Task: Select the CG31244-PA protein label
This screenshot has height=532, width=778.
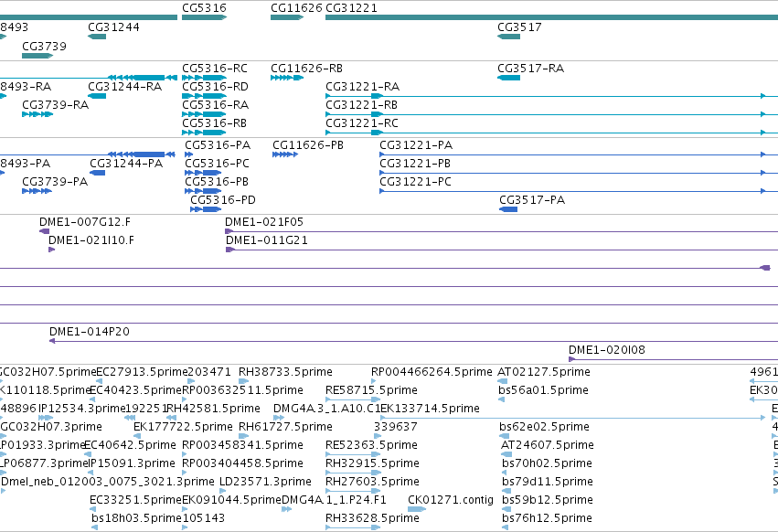Action: (x=126, y=164)
